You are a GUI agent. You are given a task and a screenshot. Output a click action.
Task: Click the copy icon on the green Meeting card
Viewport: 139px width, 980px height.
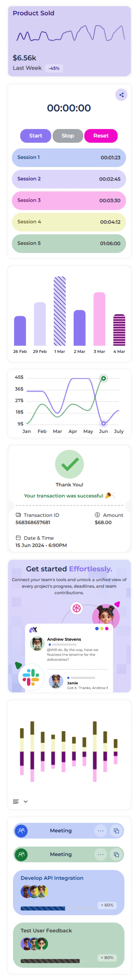click(116, 854)
